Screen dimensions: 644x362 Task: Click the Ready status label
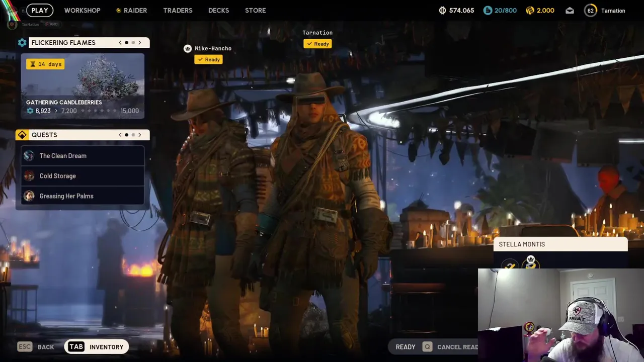pos(406,347)
